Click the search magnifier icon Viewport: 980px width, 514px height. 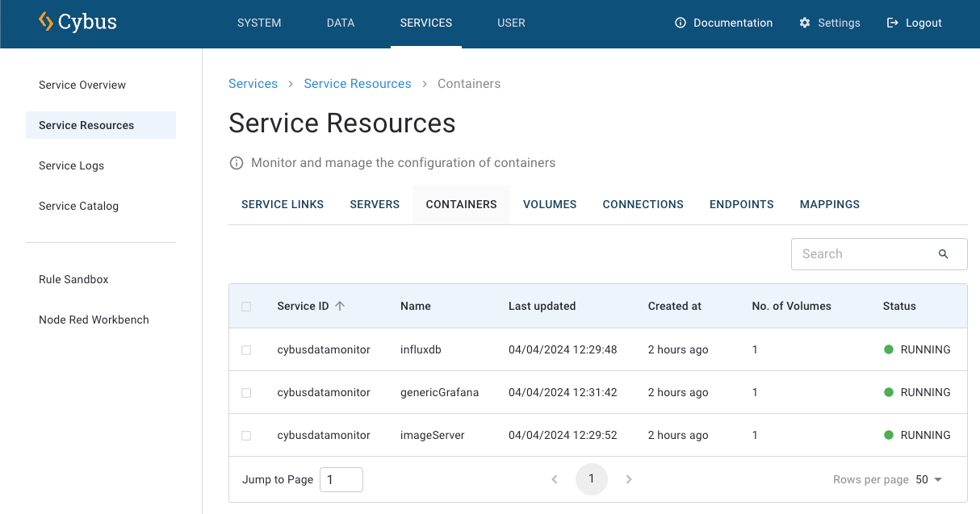pos(943,254)
